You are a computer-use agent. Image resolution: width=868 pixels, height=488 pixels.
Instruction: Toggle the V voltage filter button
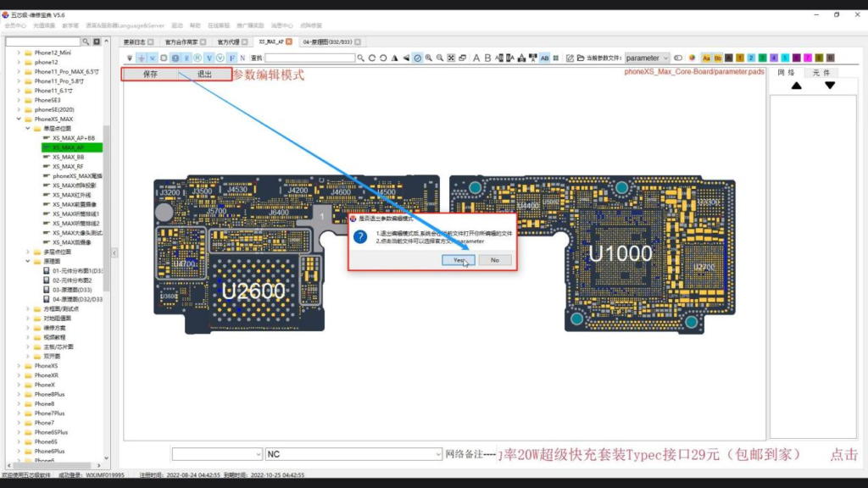coord(209,58)
